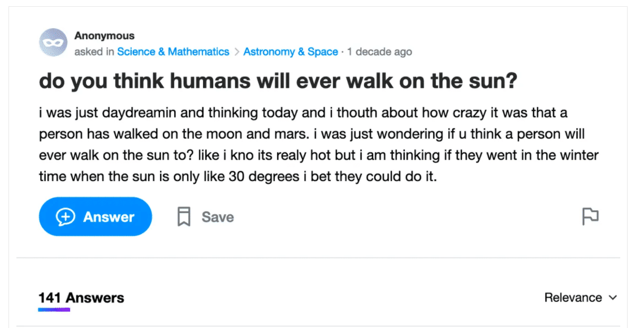644x328 pixels.
Task: Click the down arrow beside Relevance
Action: [613, 297]
